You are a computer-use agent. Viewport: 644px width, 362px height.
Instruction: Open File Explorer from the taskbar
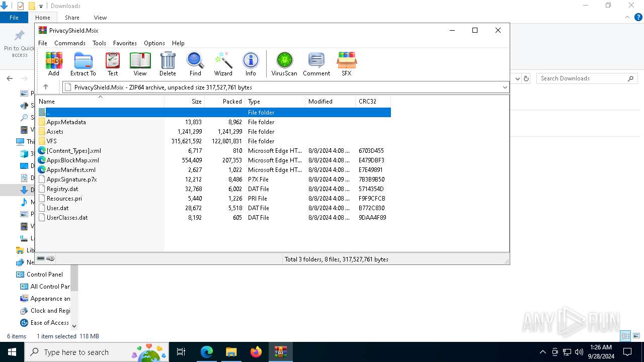(231, 352)
